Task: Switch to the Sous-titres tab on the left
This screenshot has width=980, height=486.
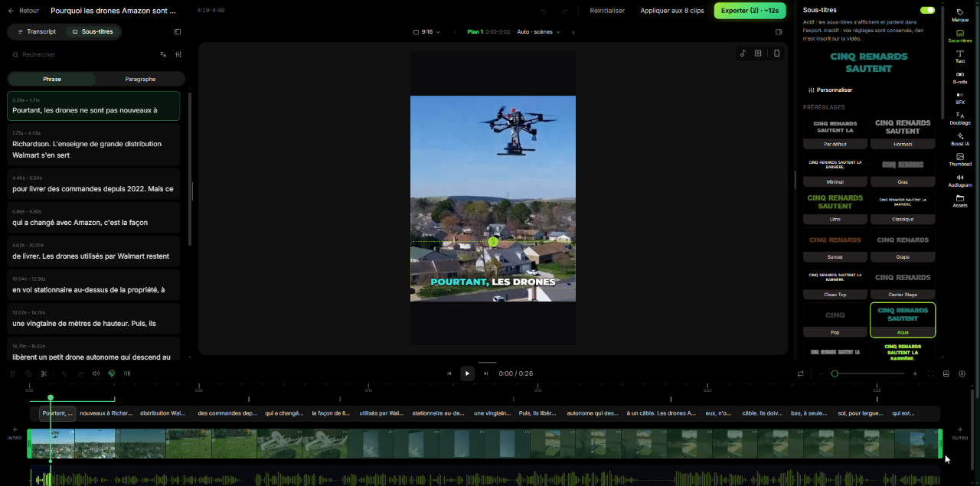Action: 92,31
